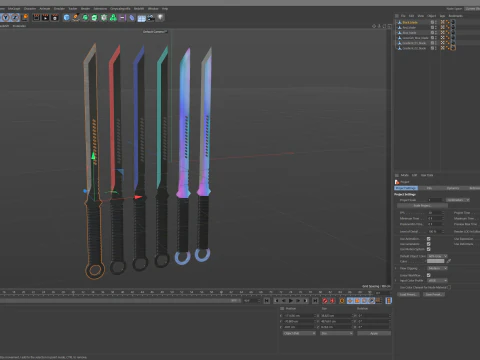Click the Load Preset button

point(407,294)
